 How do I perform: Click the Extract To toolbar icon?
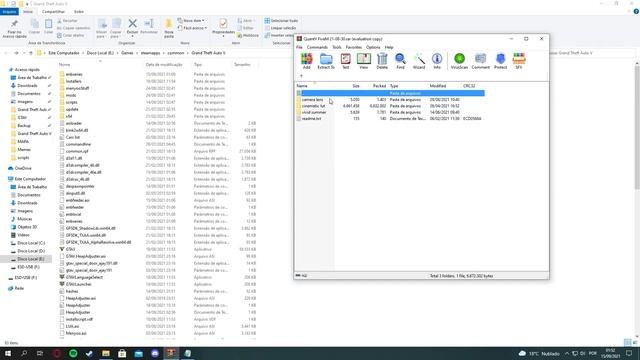tap(326, 61)
